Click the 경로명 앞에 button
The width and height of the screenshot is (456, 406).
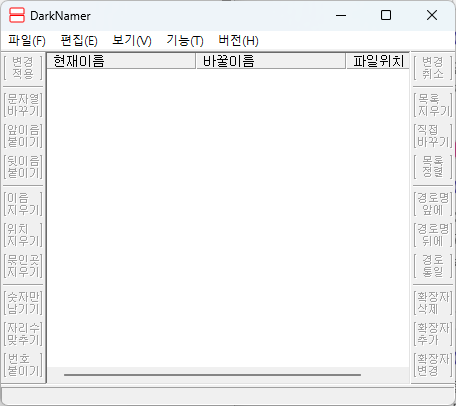tap(433, 204)
